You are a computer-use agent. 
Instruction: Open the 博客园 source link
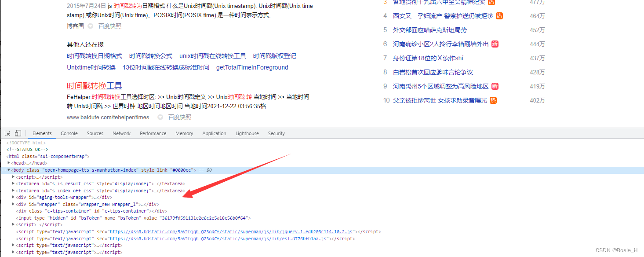(75, 26)
